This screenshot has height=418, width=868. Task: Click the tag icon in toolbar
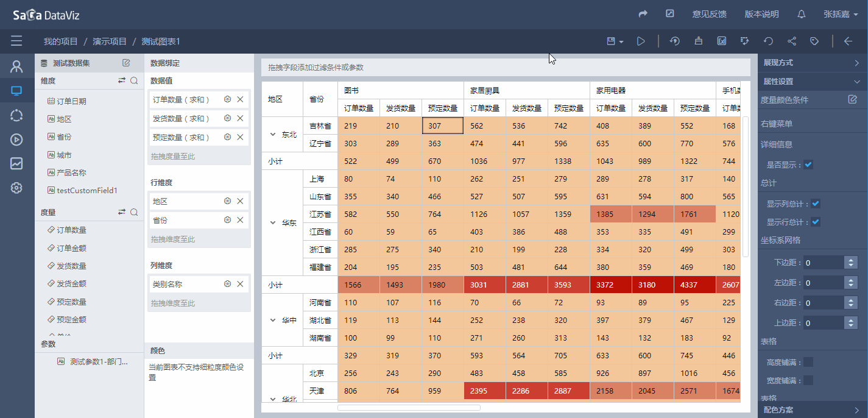(814, 41)
